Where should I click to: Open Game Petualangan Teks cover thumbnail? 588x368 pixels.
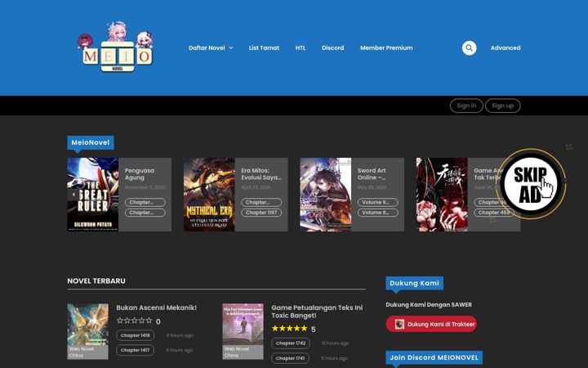coord(243,331)
